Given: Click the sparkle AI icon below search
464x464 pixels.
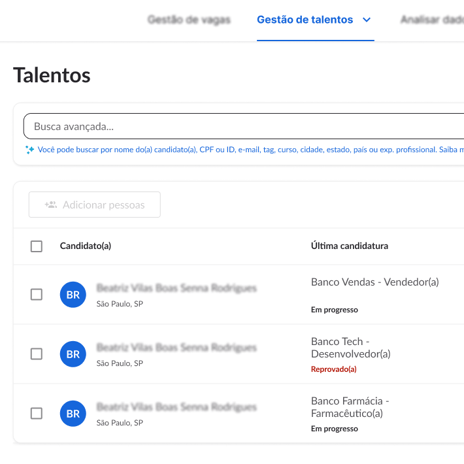Looking at the screenshot, I should 30,150.
